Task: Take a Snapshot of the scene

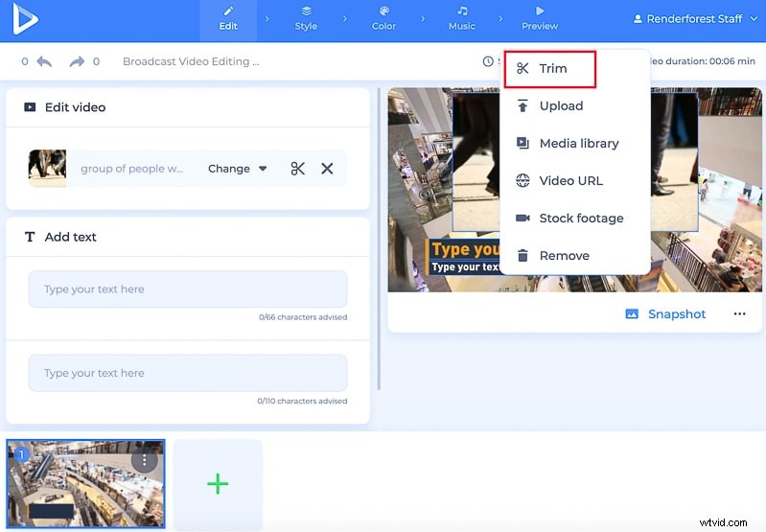Action: click(x=666, y=314)
